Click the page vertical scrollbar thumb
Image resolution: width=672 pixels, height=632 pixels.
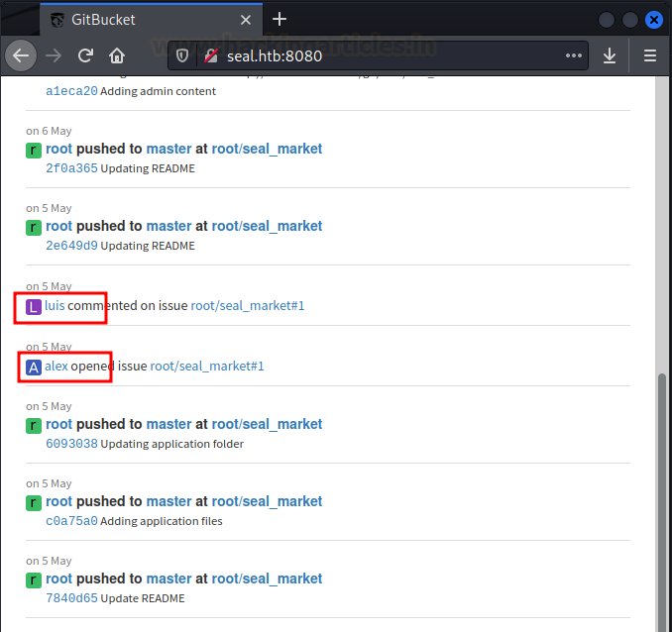coord(662,502)
